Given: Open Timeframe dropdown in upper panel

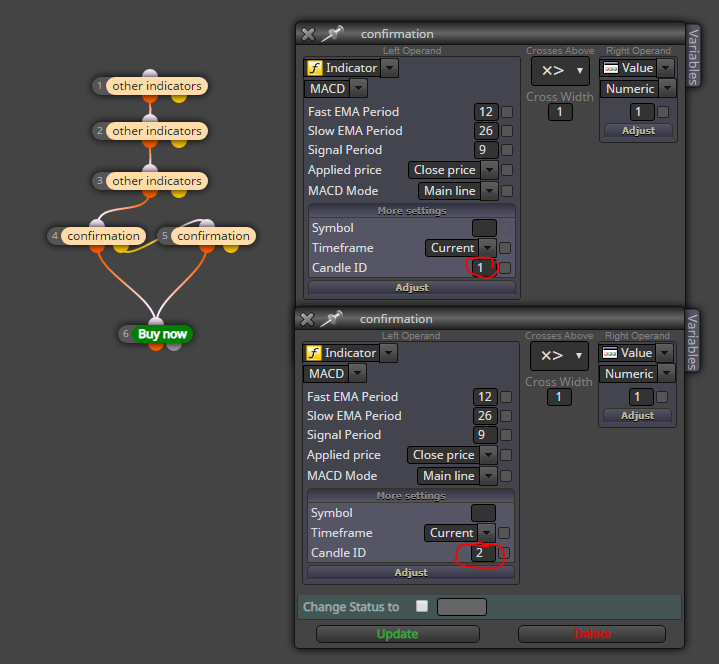Looking at the screenshot, I should 487,248.
